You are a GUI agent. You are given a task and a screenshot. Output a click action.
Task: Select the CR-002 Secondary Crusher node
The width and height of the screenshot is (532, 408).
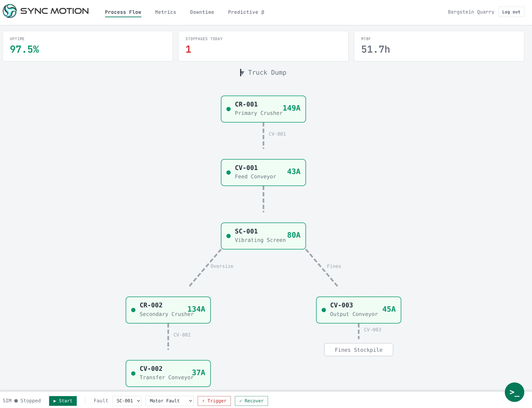[168, 310]
